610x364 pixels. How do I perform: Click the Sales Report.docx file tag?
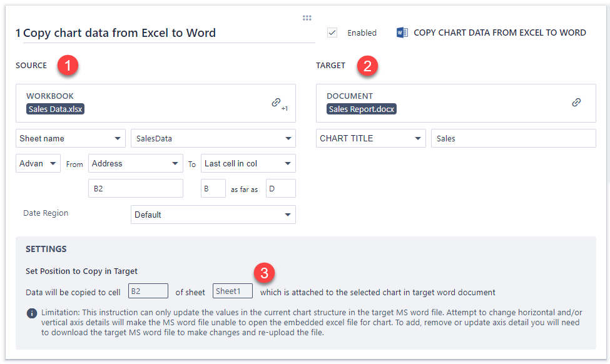coord(361,109)
